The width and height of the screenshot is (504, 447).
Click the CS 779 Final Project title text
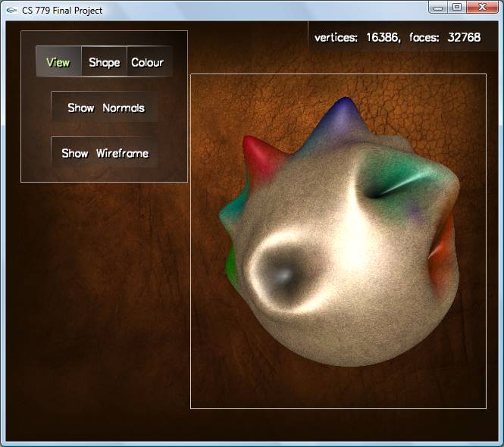62,10
